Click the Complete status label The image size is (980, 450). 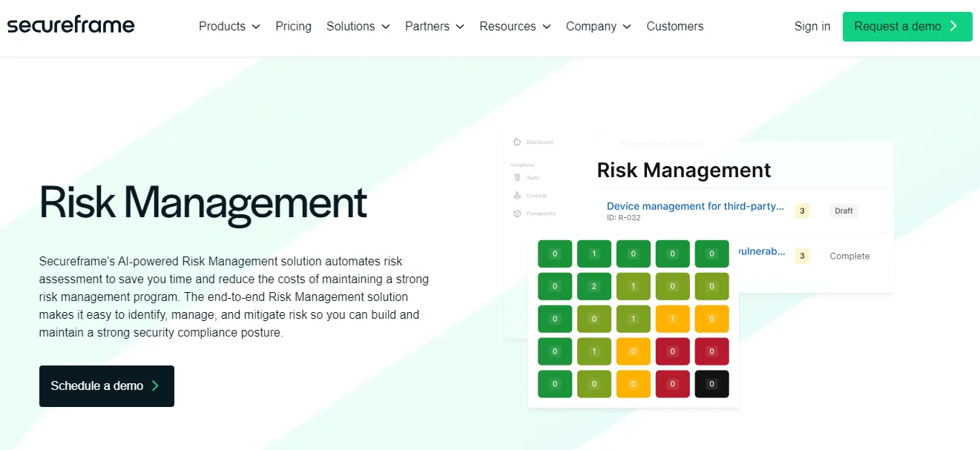849,256
